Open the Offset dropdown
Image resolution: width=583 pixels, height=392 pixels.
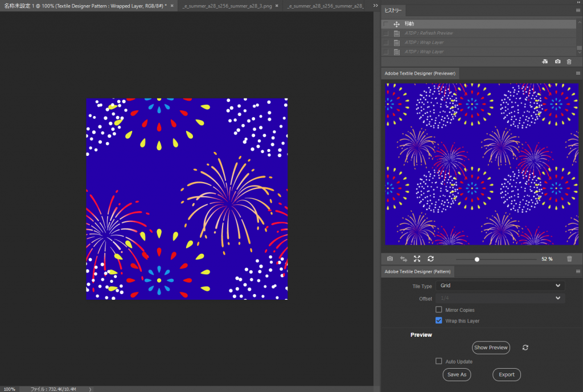point(500,298)
